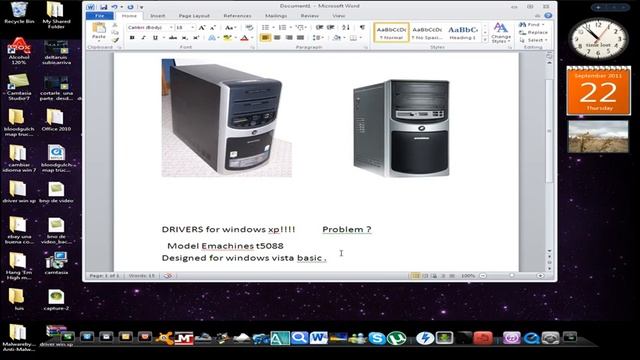Click Format Painter icon
The width and height of the screenshot is (640, 360).
116,40
